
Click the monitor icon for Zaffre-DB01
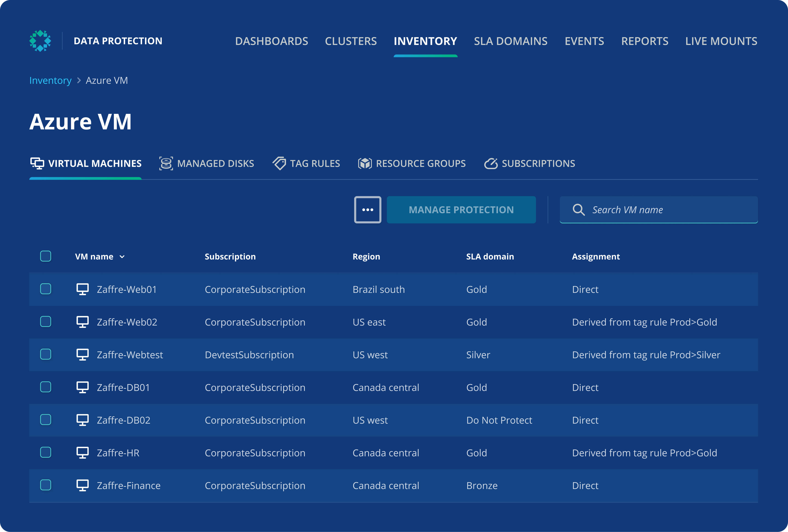pos(82,387)
